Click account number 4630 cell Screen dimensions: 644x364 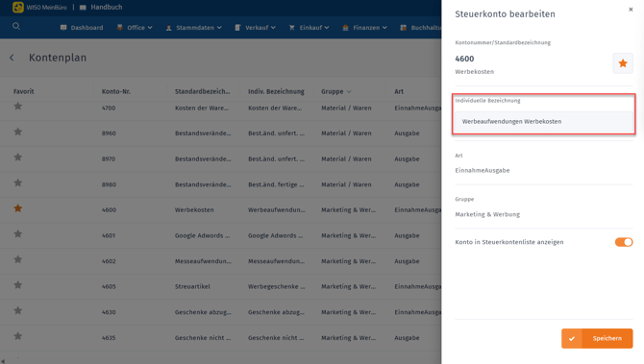109,312
